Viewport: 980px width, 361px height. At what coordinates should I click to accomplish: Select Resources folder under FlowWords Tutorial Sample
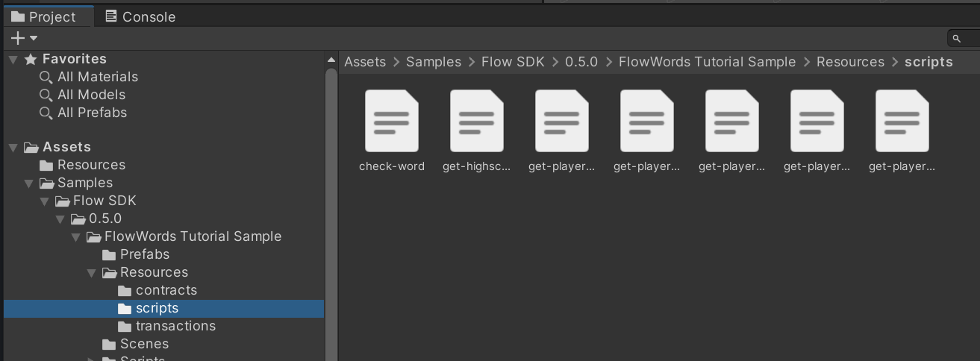pyautogui.click(x=154, y=272)
